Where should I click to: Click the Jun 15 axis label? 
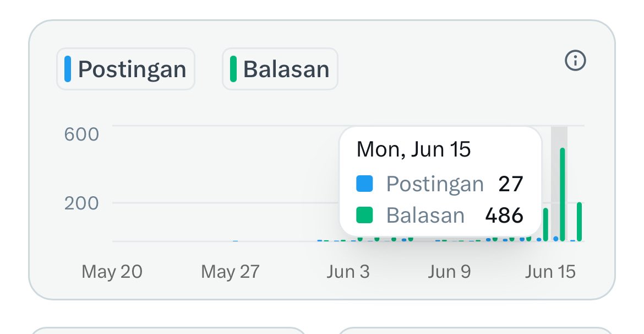[550, 272]
